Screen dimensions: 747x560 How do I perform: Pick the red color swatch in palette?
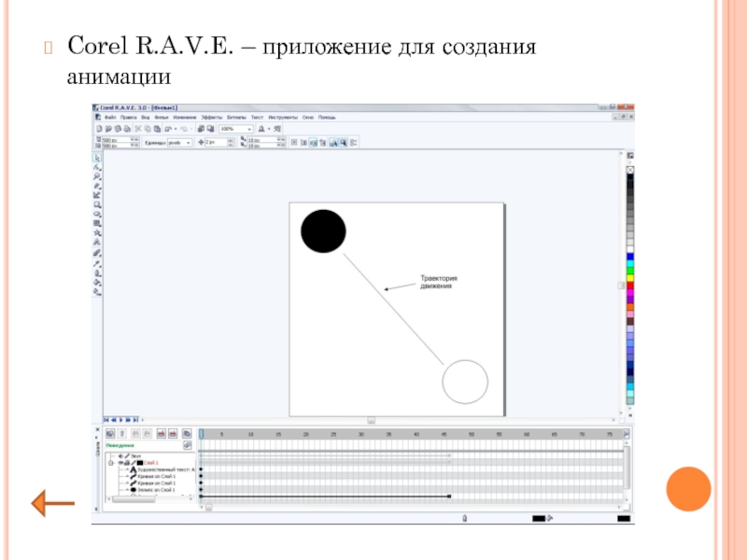point(631,285)
